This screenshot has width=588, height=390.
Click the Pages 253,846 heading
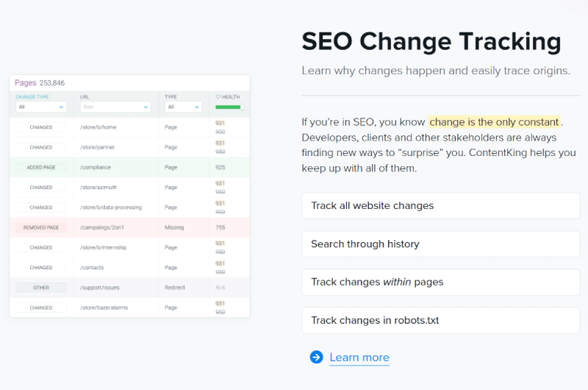[x=40, y=82]
